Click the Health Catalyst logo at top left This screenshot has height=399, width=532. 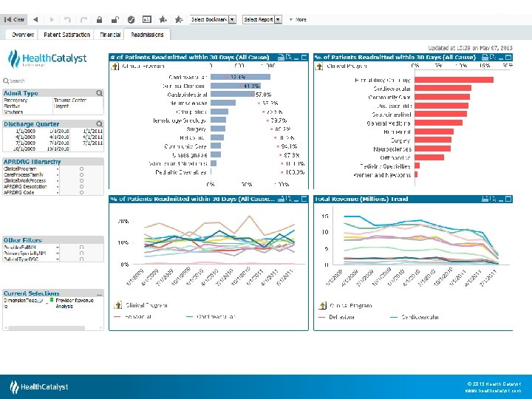tap(47, 58)
